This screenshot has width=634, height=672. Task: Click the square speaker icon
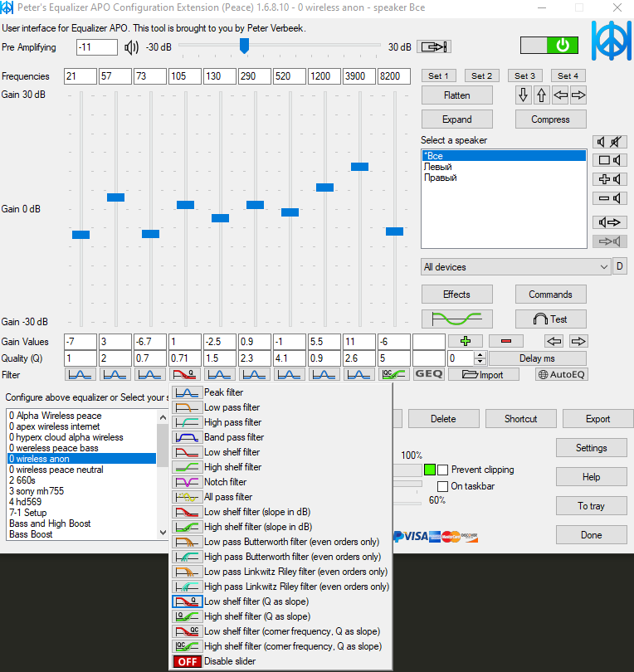click(610, 160)
